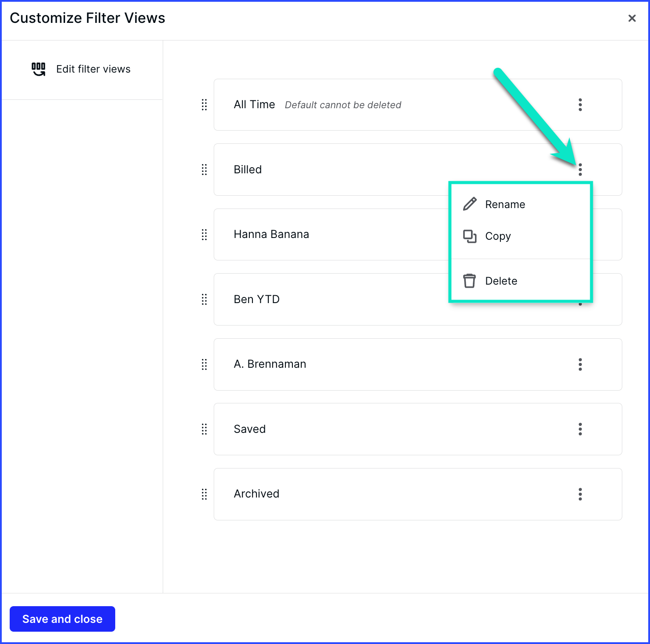Click the A. Brennaman filter view name
Image resolution: width=650 pixels, height=644 pixels.
(x=270, y=364)
